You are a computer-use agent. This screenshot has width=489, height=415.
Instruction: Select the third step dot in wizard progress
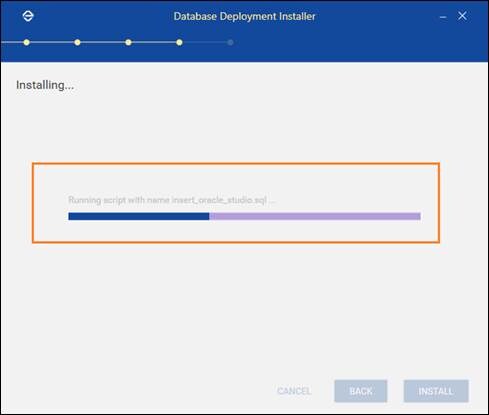tap(128, 42)
